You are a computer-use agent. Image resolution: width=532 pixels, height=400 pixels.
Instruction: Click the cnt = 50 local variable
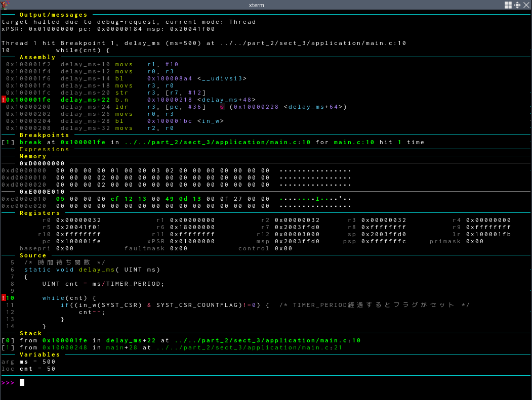coord(37,369)
